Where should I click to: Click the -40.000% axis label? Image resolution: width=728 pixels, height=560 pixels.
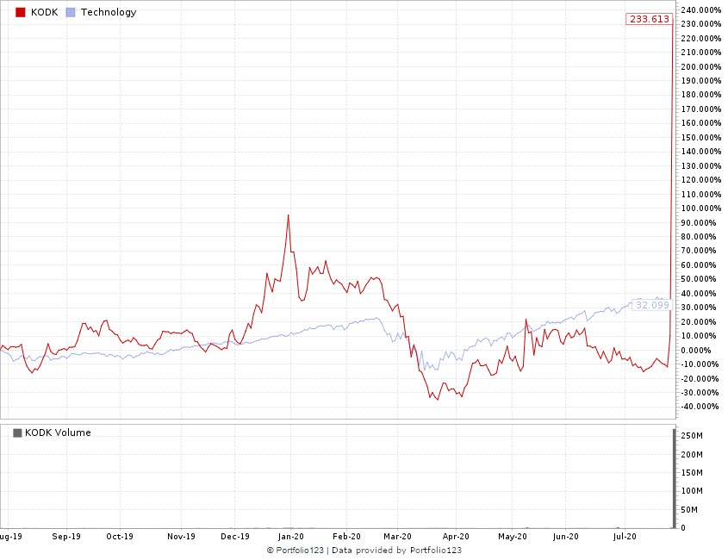click(700, 407)
